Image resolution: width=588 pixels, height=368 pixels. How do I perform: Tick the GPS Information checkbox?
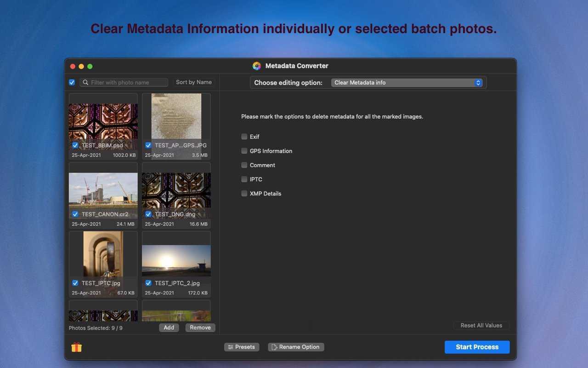pos(244,151)
